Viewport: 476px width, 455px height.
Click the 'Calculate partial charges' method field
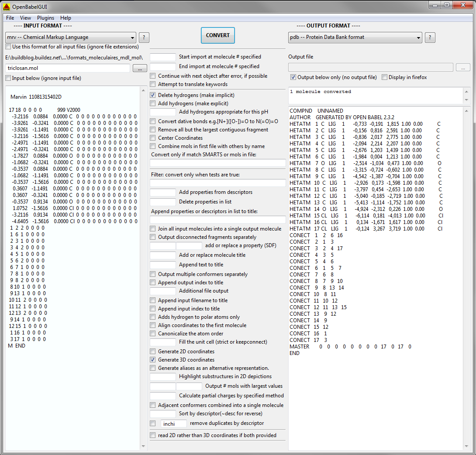(163, 396)
